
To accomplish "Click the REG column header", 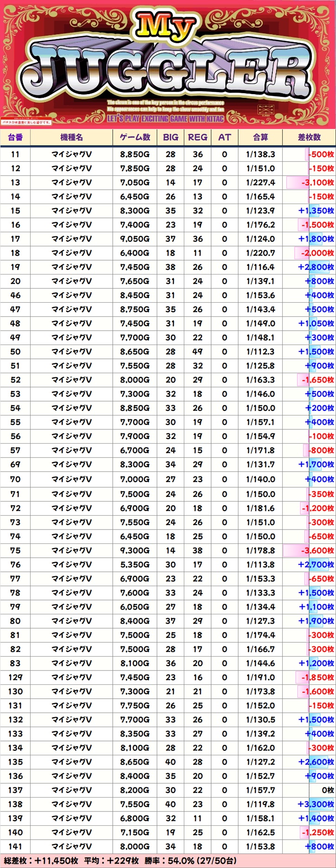I will click(x=197, y=137).
